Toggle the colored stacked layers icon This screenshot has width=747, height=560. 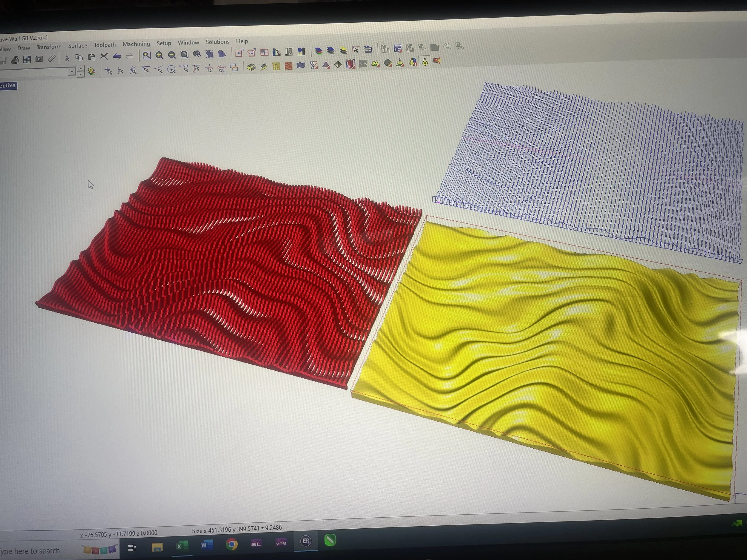pos(318,51)
